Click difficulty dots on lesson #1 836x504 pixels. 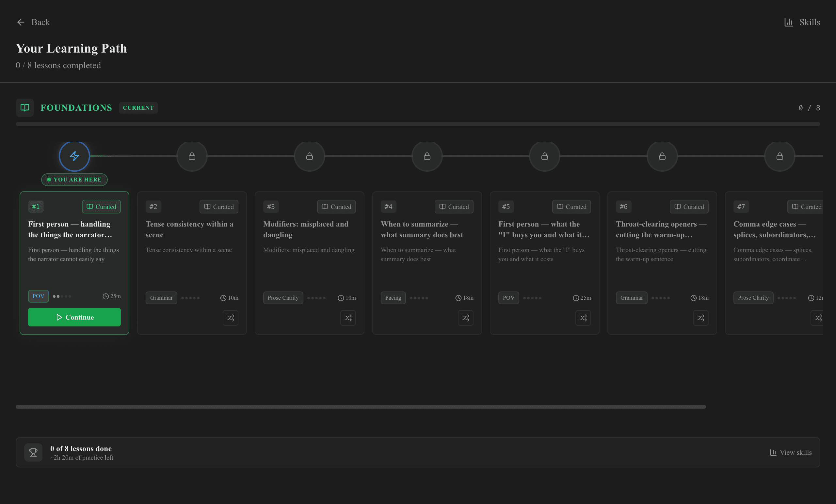62,296
